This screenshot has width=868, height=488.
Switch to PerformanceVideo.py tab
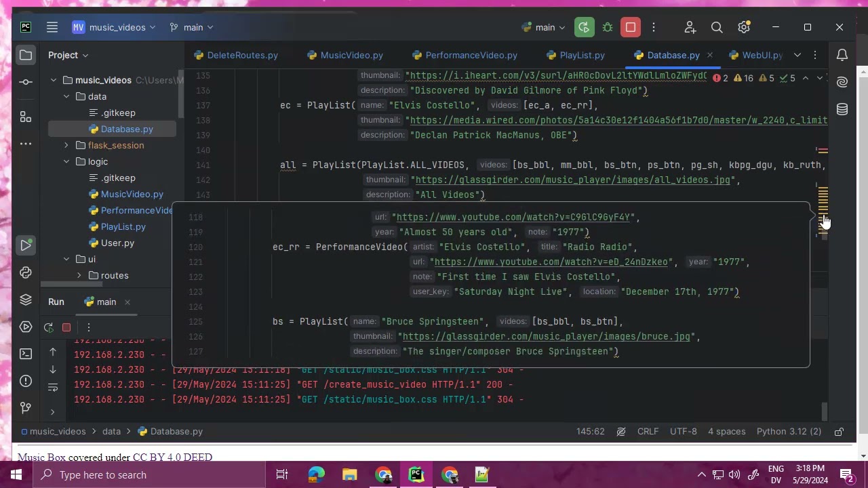pos(465,55)
